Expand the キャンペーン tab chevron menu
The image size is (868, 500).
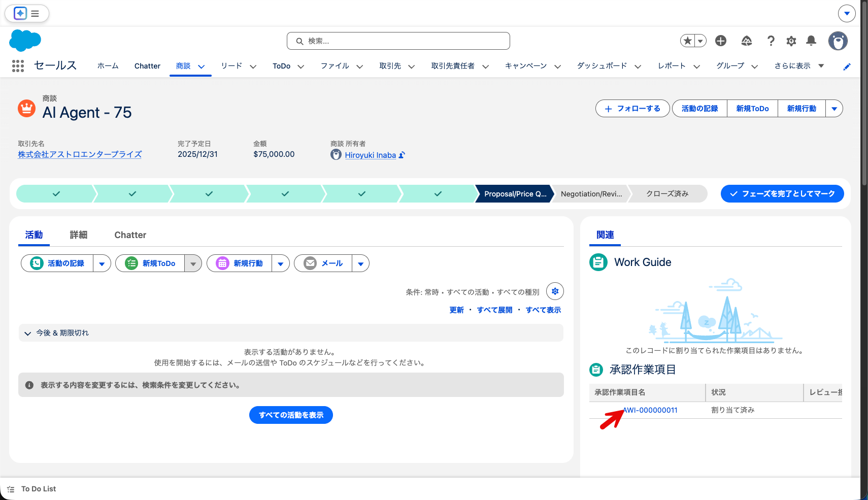pyautogui.click(x=557, y=66)
